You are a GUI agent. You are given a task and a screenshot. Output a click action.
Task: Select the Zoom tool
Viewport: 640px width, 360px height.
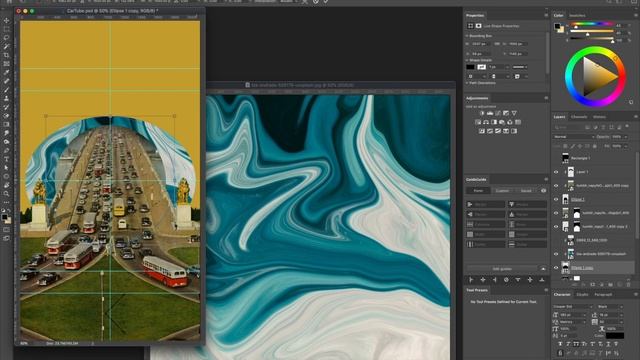pos(6,193)
